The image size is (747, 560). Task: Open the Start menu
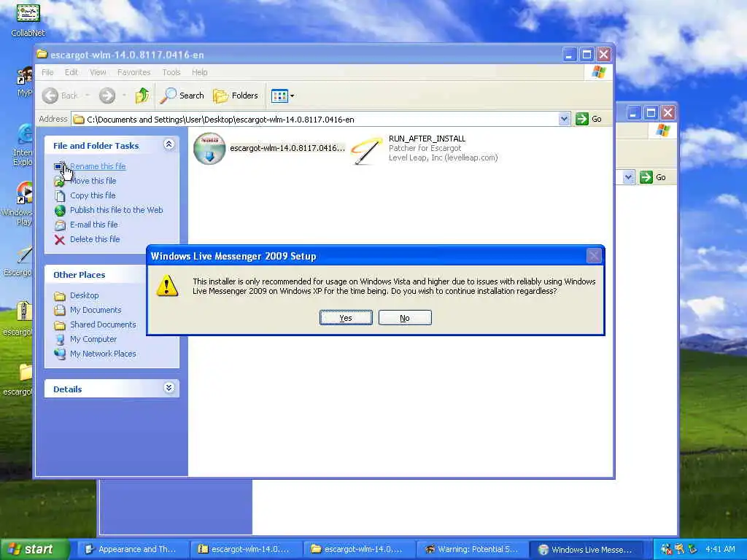34,550
